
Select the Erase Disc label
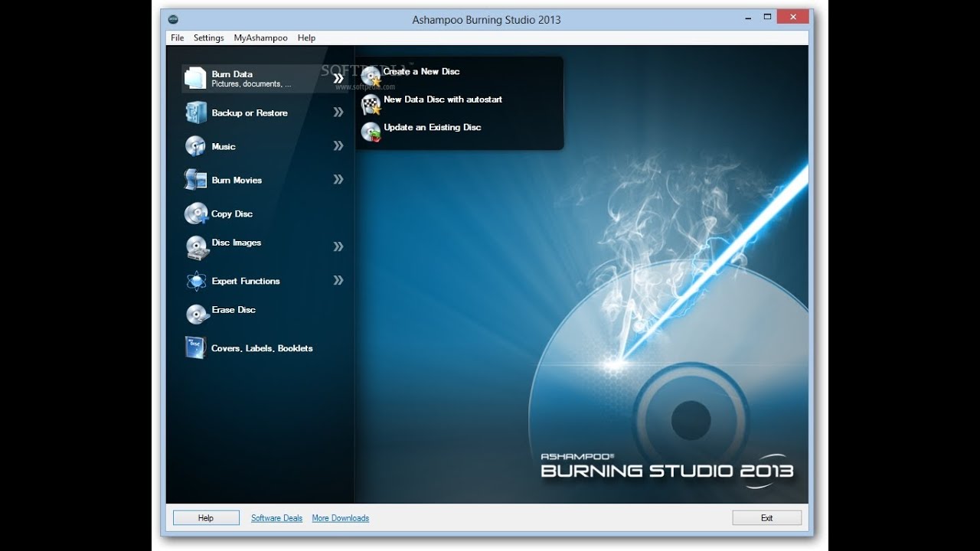tap(234, 310)
